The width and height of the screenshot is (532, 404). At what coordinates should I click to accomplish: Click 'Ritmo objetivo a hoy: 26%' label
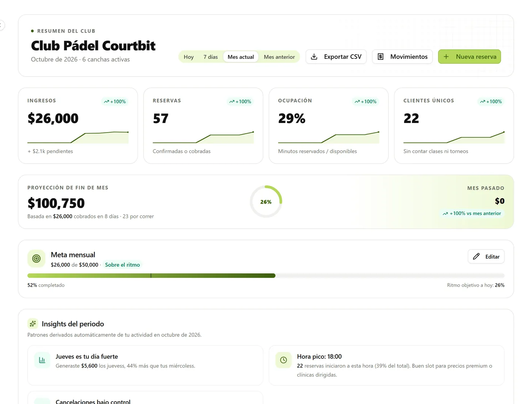[x=476, y=285]
